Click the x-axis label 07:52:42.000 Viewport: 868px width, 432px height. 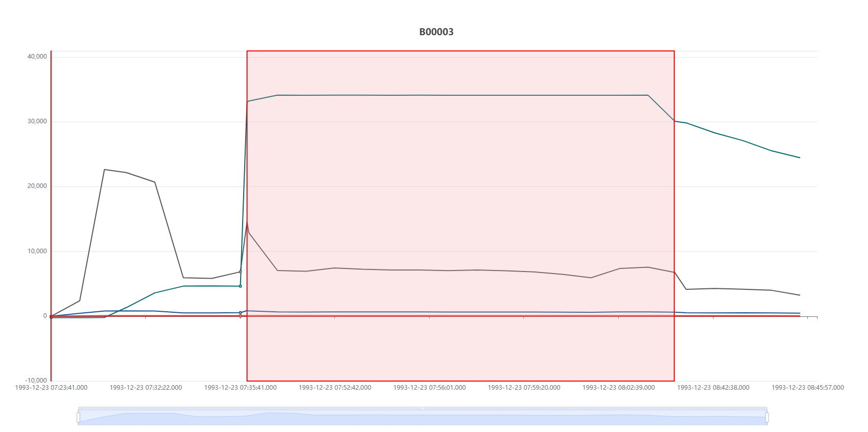click(335, 388)
